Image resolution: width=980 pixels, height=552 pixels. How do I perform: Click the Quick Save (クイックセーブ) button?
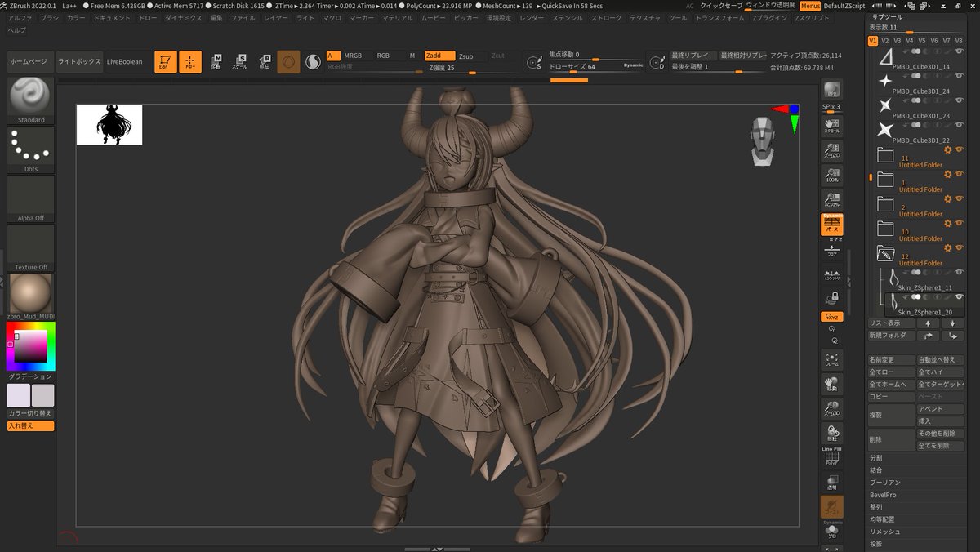pyautogui.click(x=722, y=6)
